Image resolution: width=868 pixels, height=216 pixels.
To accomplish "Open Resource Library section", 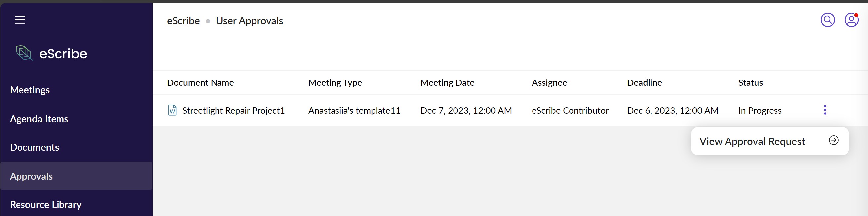I will 46,204.
